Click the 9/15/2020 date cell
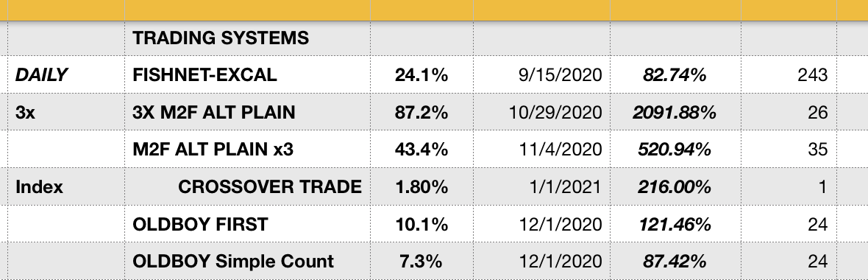The width and height of the screenshot is (868, 280). click(541, 74)
